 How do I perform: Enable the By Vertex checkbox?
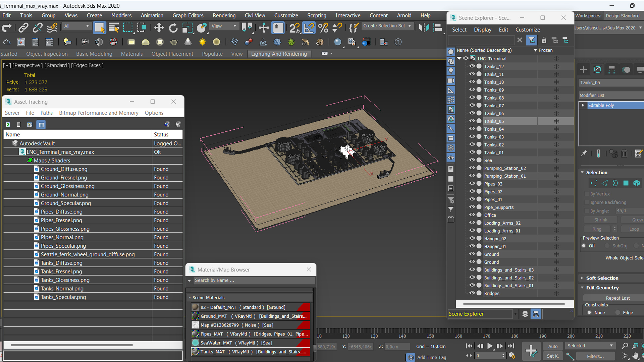point(587,194)
